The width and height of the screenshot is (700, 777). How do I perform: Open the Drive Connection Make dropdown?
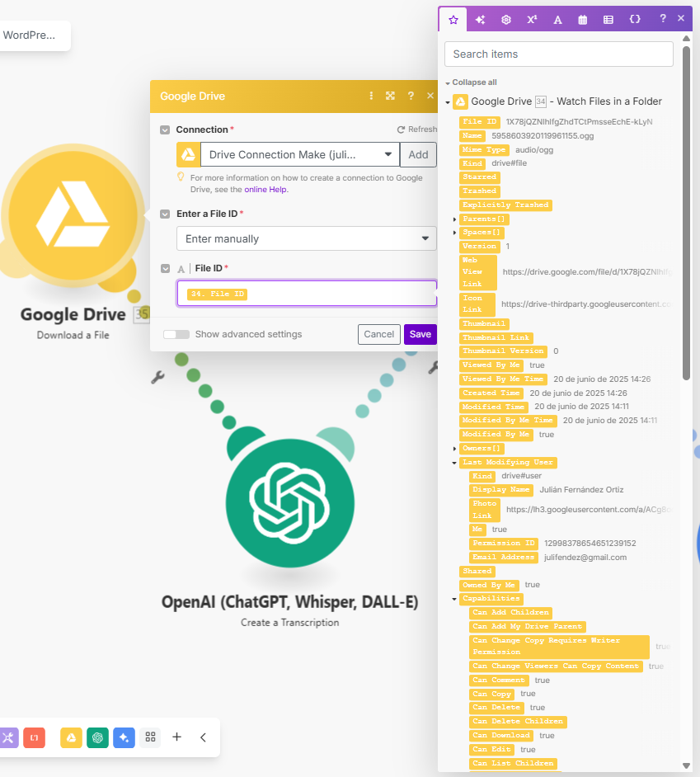pos(300,154)
